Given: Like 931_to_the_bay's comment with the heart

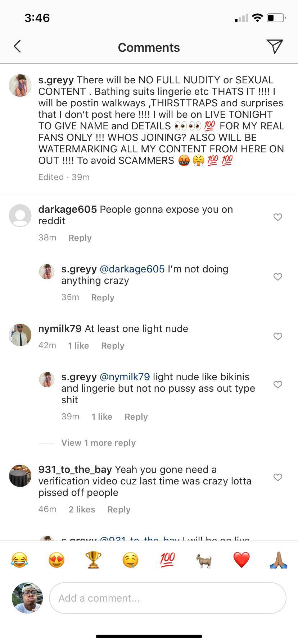Looking at the screenshot, I should click(278, 477).
